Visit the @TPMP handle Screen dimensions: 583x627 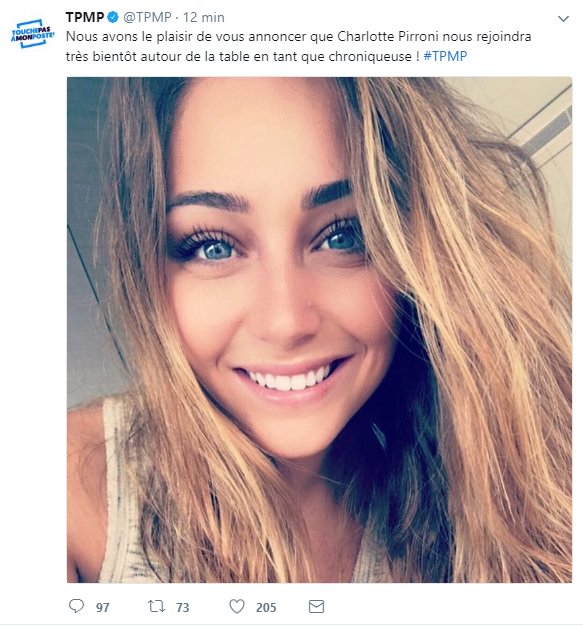(147, 17)
